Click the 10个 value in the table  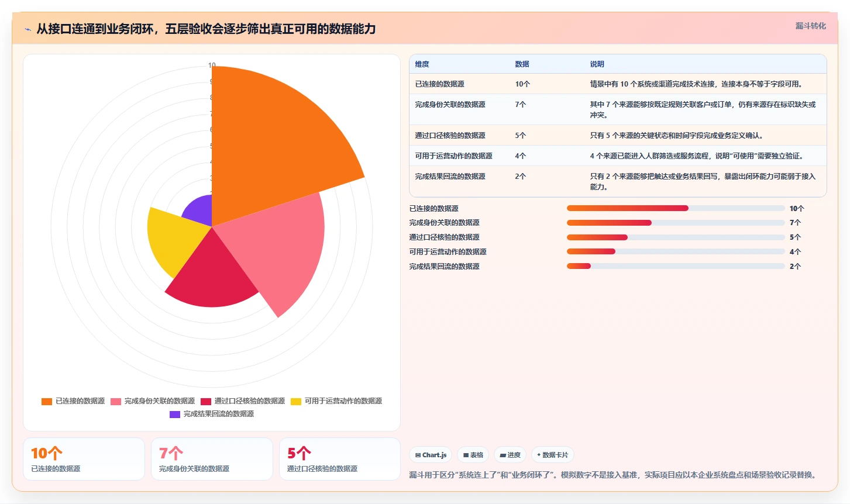point(522,84)
